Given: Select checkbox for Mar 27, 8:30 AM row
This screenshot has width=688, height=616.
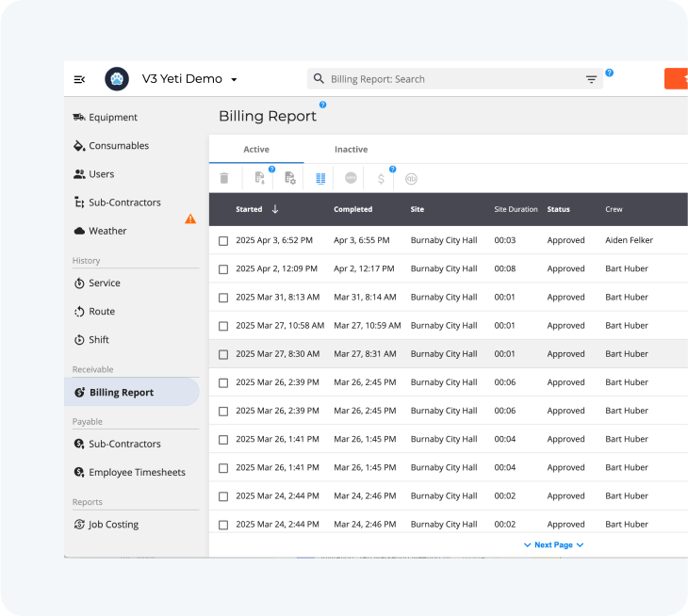Looking at the screenshot, I should 223,354.
